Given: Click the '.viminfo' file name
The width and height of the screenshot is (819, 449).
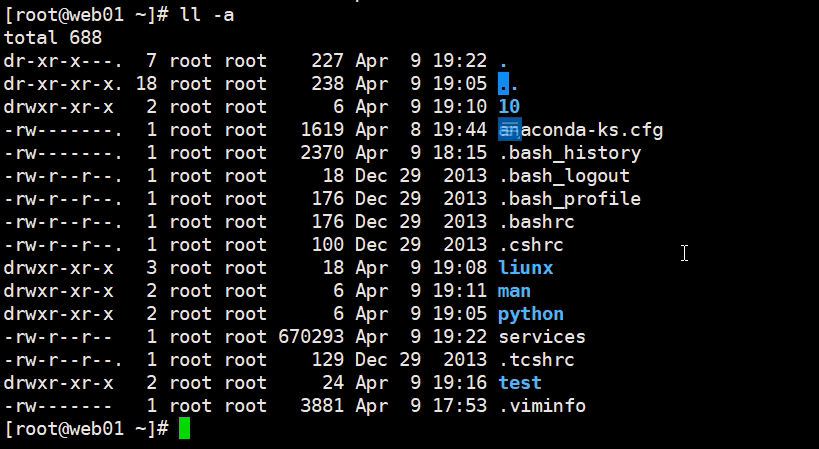Looking at the screenshot, I should [x=542, y=406].
